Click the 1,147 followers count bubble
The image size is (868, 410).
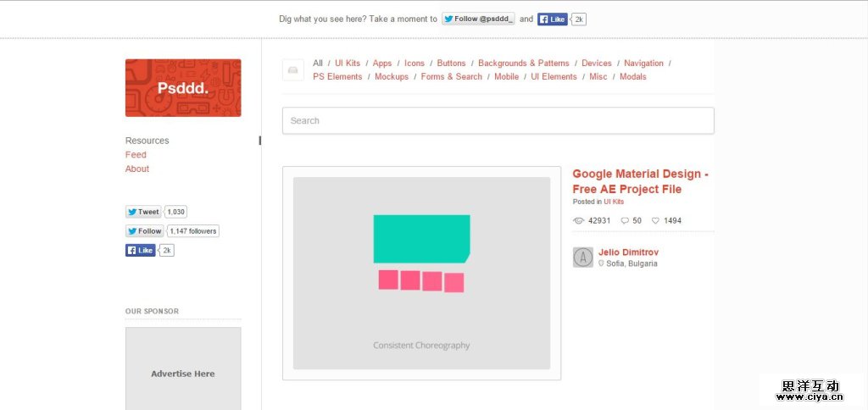click(193, 230)
